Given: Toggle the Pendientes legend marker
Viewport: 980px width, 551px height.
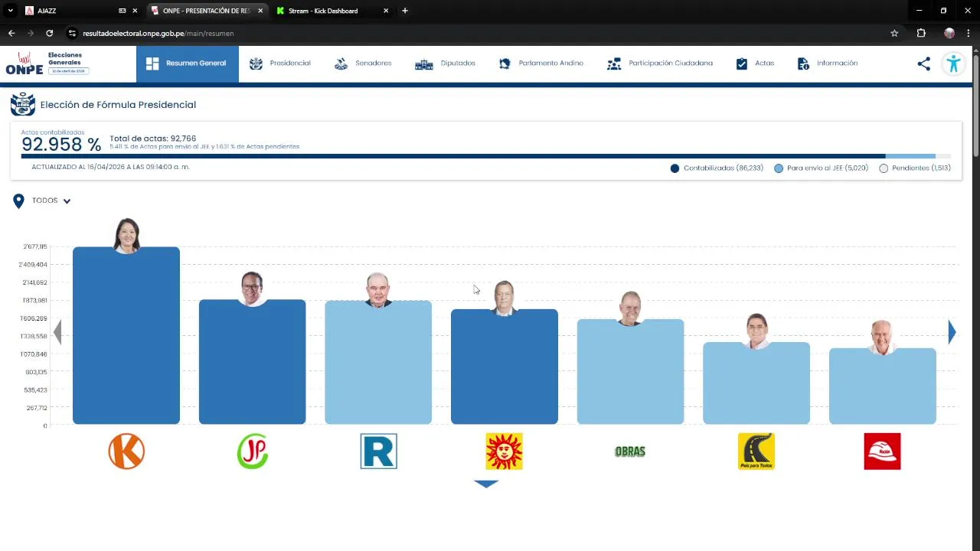Looking at the screenshot, I should pos(884,168).
